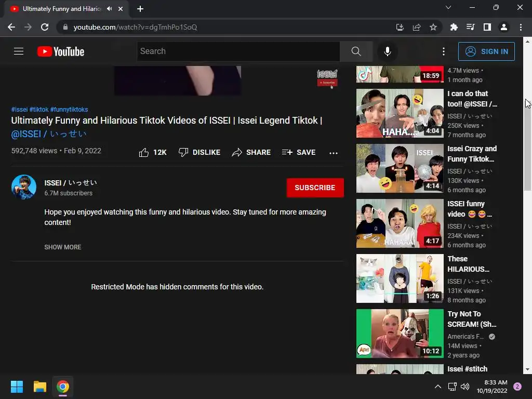This screenshot has height=399, width=532.
Task: Click the Chrome forward arrow
Action: (x=28, y=27)
